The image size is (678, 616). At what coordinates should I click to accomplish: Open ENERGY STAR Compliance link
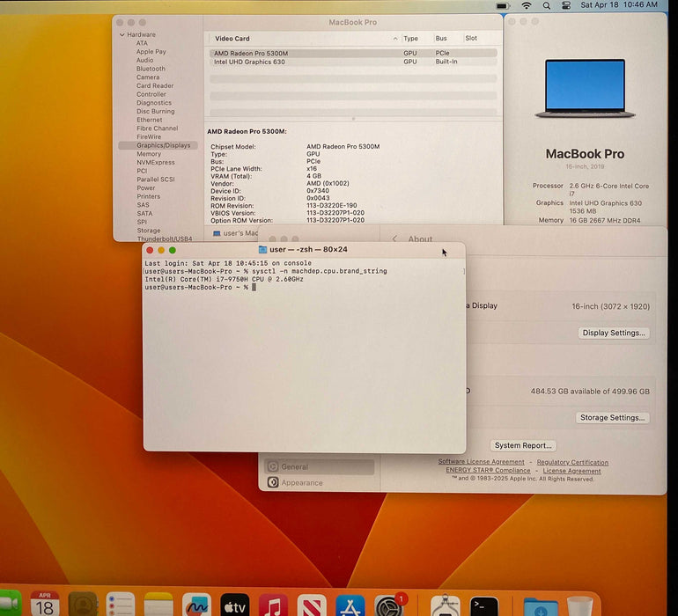(x=488, y=470)
